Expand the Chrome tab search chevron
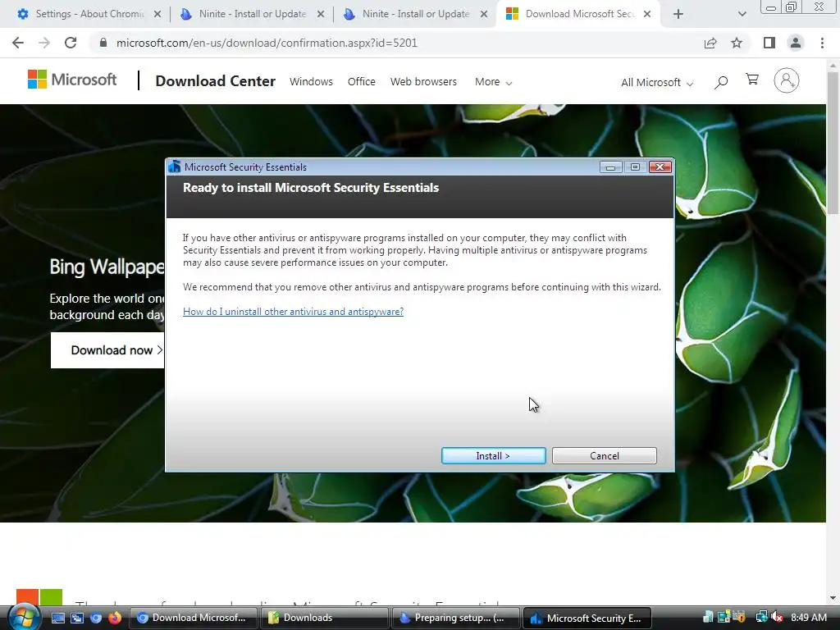 click(742, 14)
